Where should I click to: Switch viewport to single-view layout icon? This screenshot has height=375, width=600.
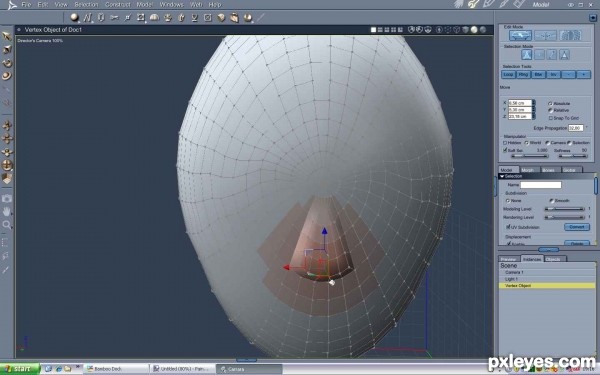click(x=373, y=30)
